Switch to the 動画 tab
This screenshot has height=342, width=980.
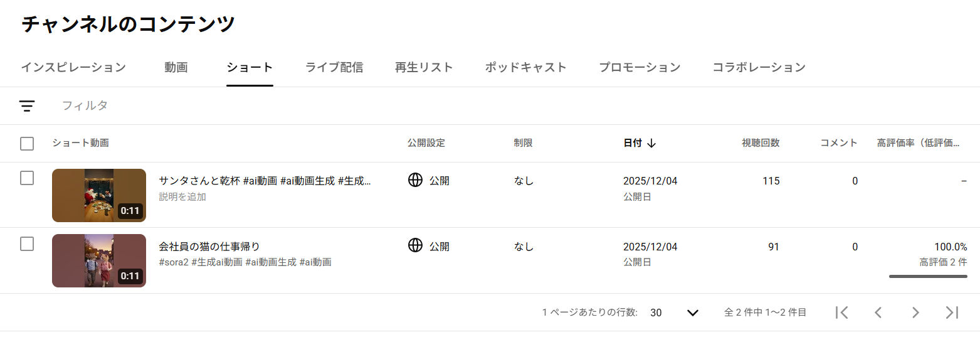176,67
